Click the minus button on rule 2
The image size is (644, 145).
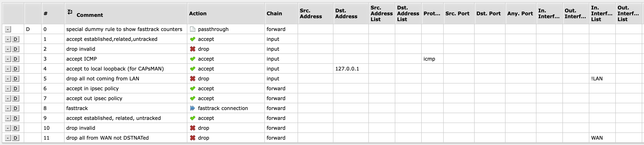pos(7,49)
